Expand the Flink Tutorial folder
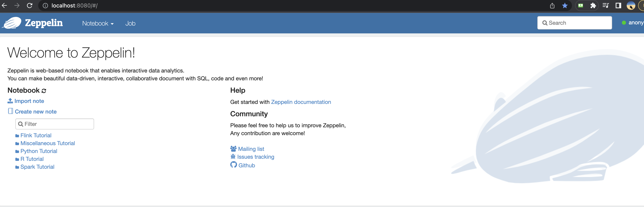Viewport: 644px width, 207px height. (33, 136)
